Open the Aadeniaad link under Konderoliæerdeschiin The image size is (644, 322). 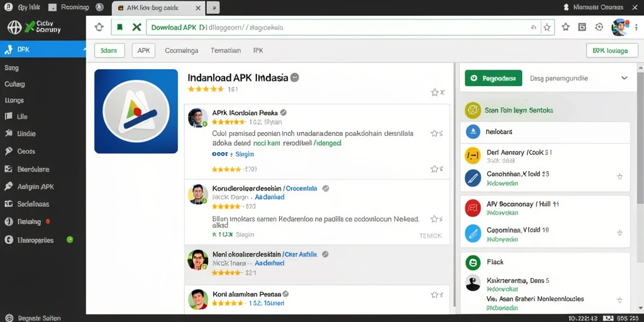tap(269, 197)
